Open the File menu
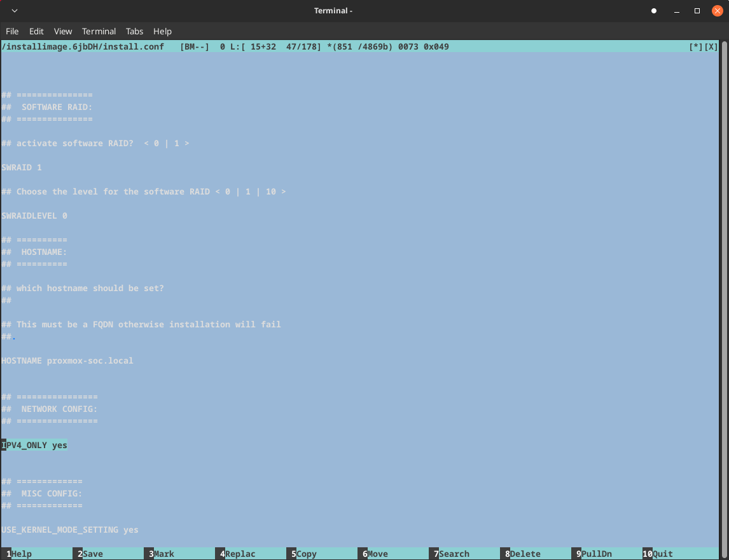 12,31
